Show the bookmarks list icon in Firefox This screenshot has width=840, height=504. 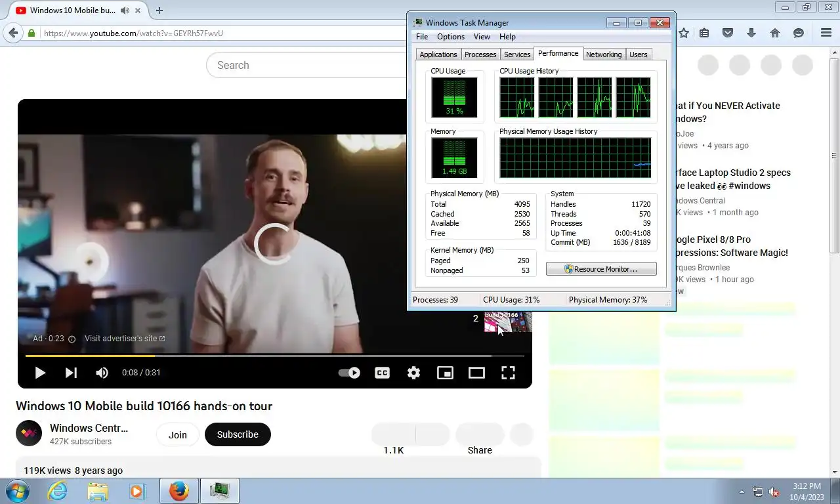coord(704,33)
